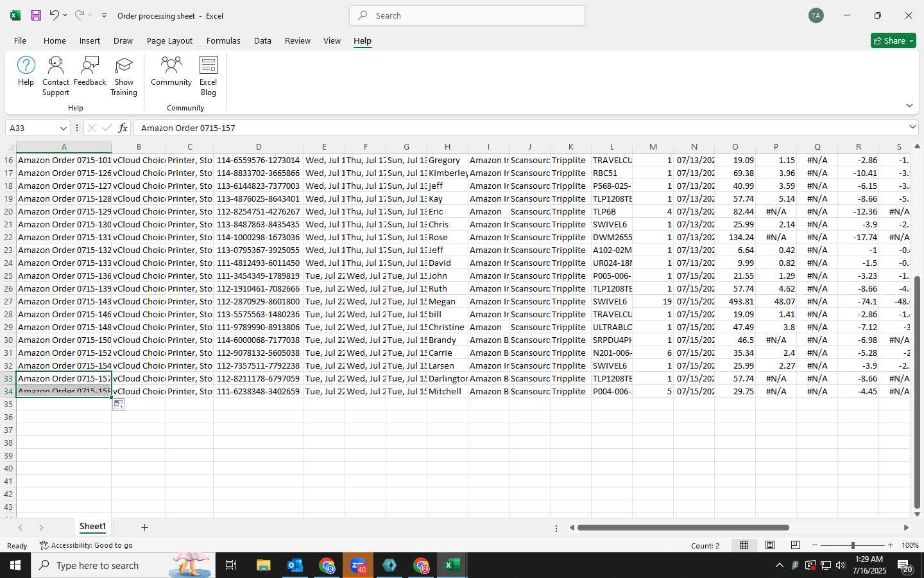Click previous sheet navigation arrow
This screenshot has width=924, height=578.
point(21,527)
